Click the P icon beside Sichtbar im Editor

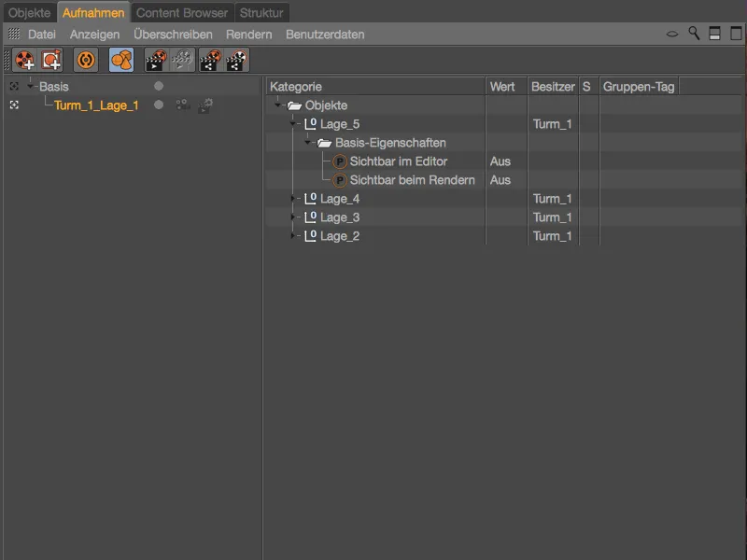point(340,161)
